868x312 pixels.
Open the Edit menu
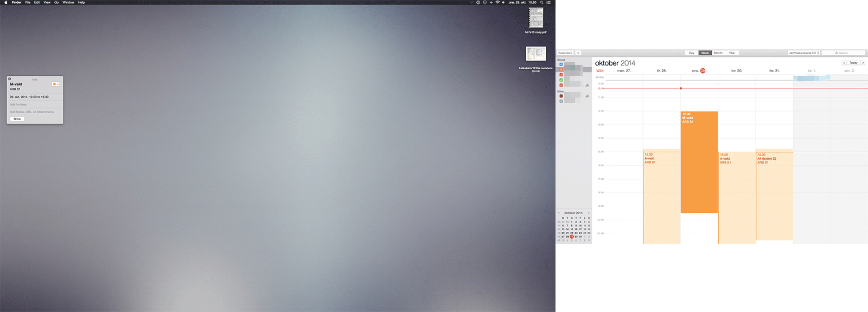pyautogui.click(x=37, y=2)
